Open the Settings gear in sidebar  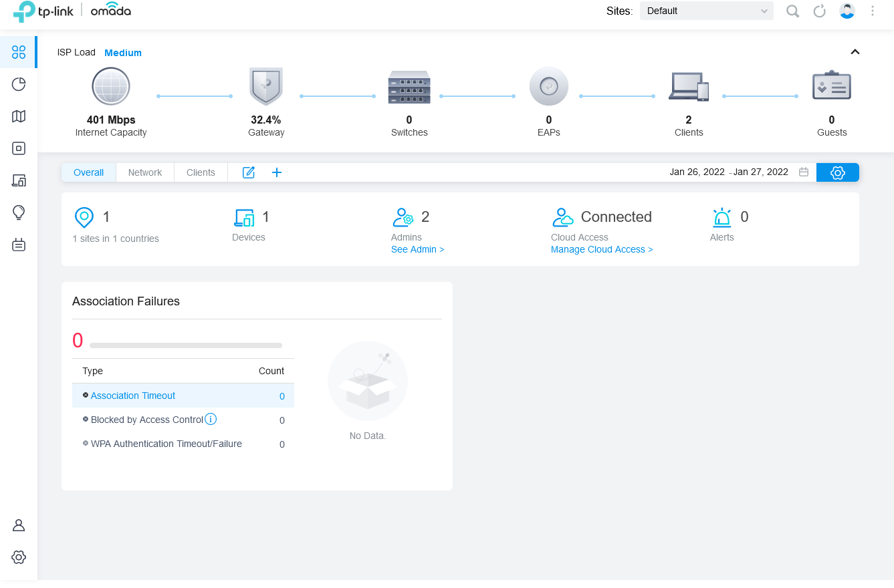click(x=19, y=557)
